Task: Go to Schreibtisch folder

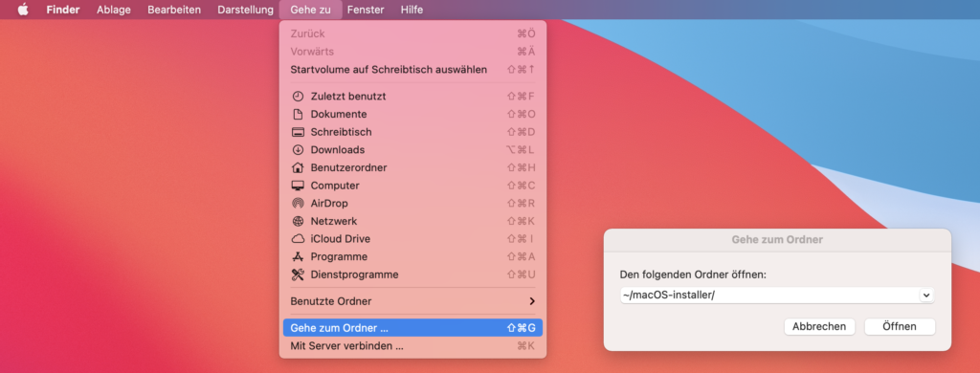Action: click(412, 132)
